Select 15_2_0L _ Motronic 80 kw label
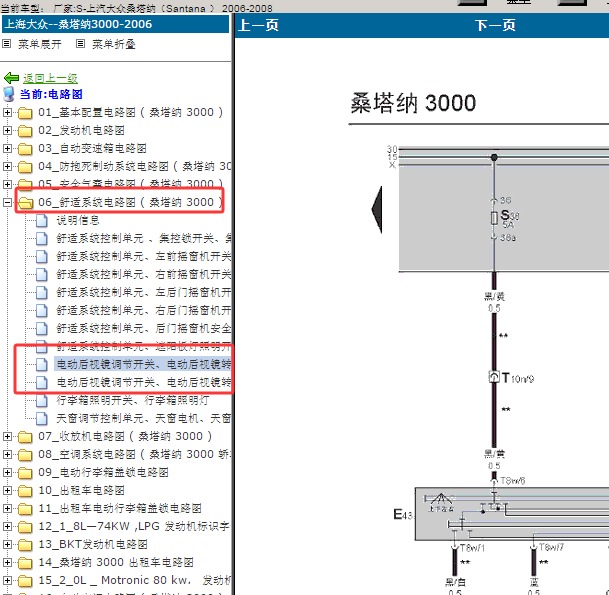The height and width of the screenshot is (595, 609). (134, 580)
